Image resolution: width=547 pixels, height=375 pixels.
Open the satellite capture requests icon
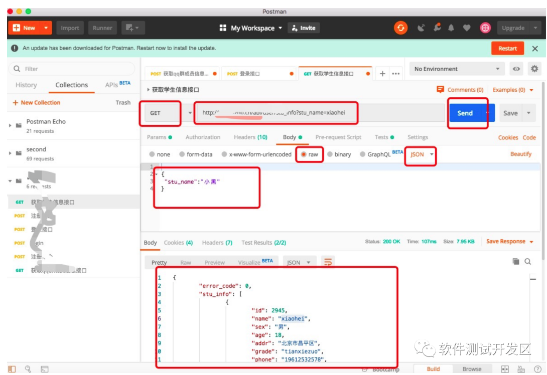point(421,28)
